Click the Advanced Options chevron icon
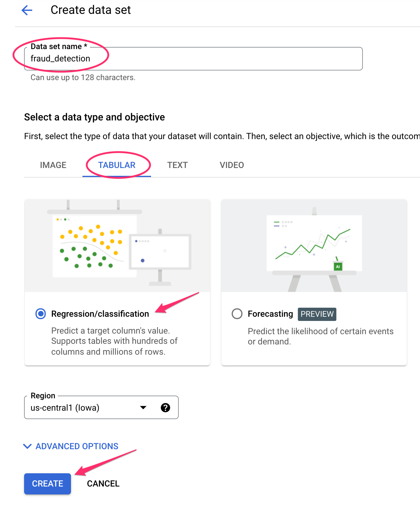Image resolution: width=420 pixels, height=507 pixels. coord(27,446)
